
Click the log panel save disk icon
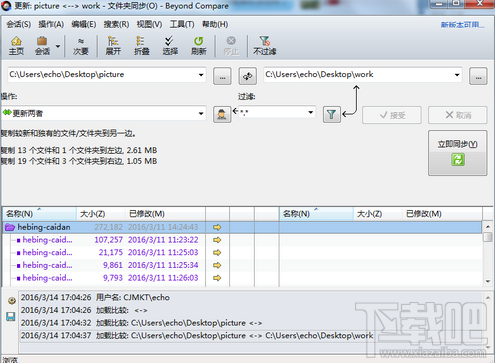click(x=11, y=316)
